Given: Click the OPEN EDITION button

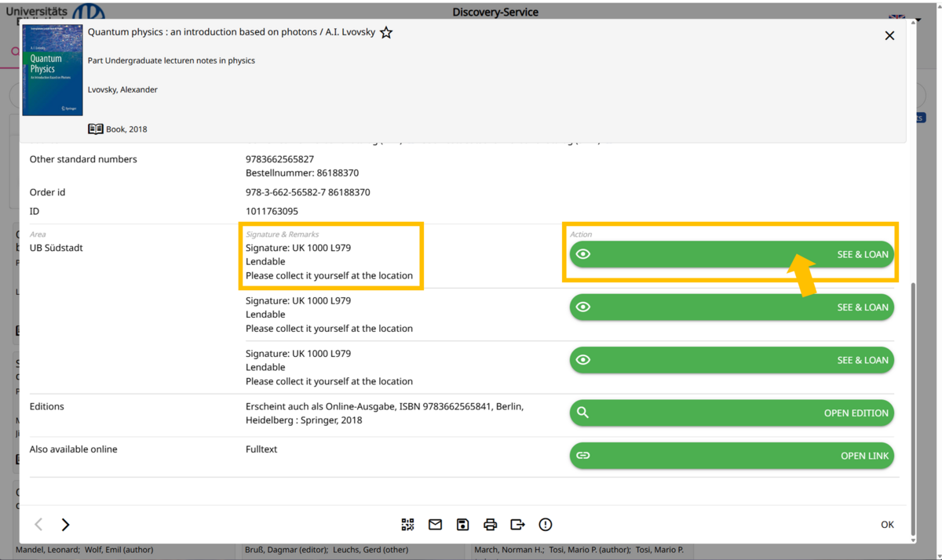Looking at the screenshot, I should pos(731,413).
